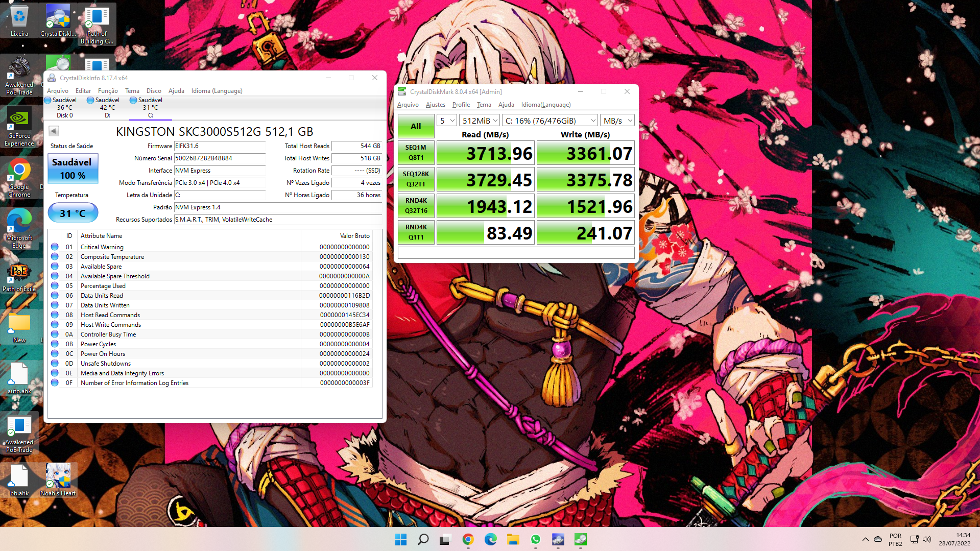This screenshot has width=980, height=551.
Task: Switch to CrystalDiskInfo taskbar icon
Action: point(558,539)
